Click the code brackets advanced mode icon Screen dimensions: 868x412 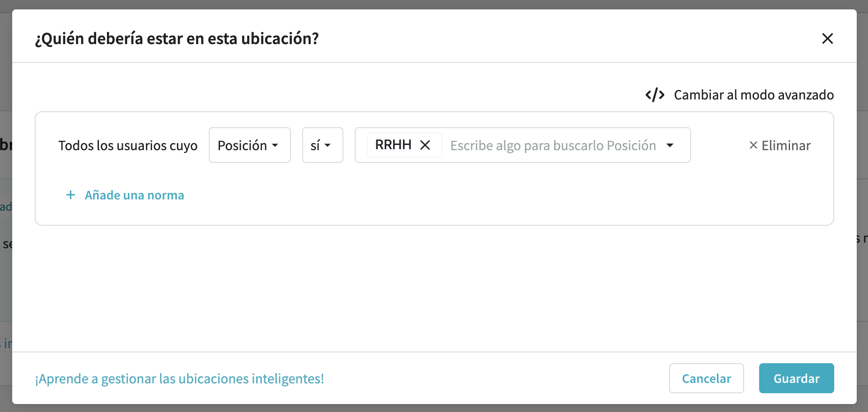655,95
